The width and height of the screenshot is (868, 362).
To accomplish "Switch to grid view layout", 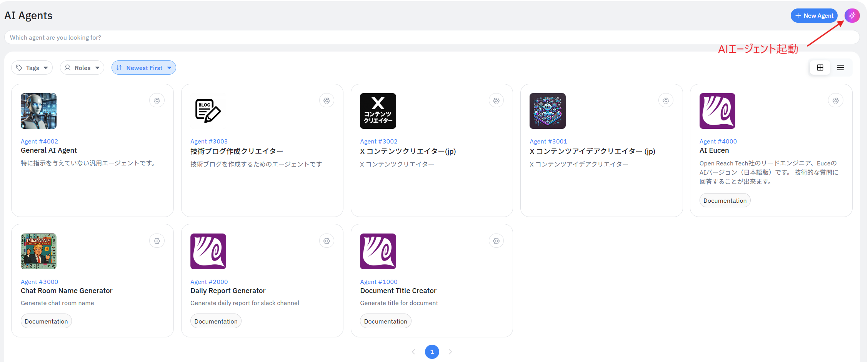I will click(x=820, y=68).
